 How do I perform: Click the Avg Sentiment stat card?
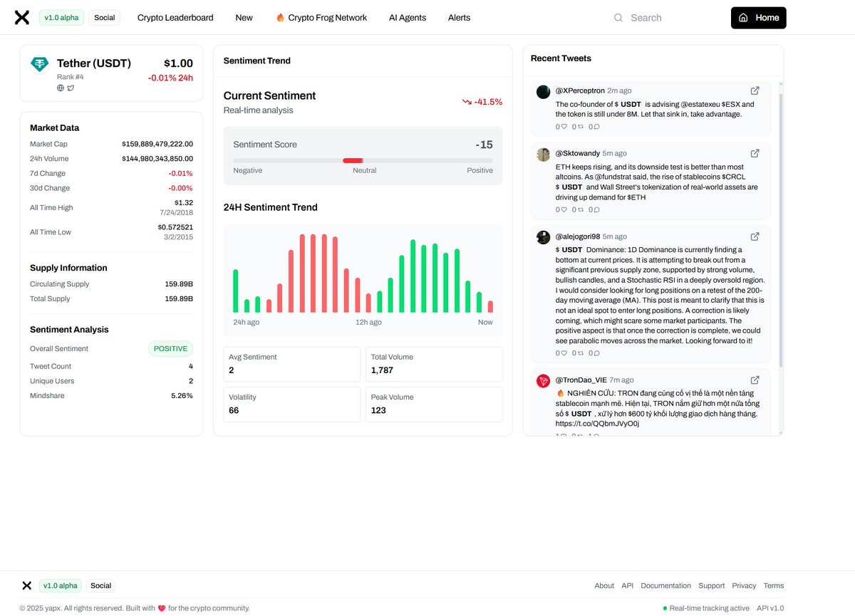[x=292, y=364]
